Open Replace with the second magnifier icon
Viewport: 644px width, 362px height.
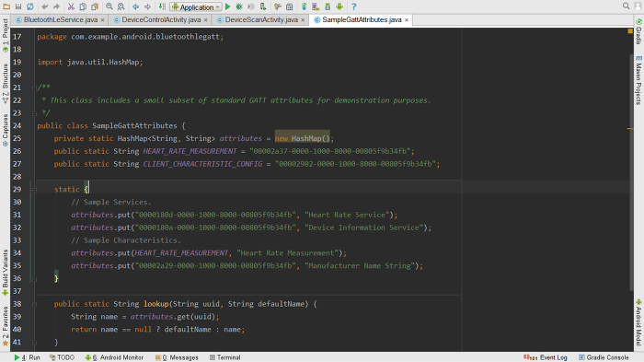[x=121, y=6]
